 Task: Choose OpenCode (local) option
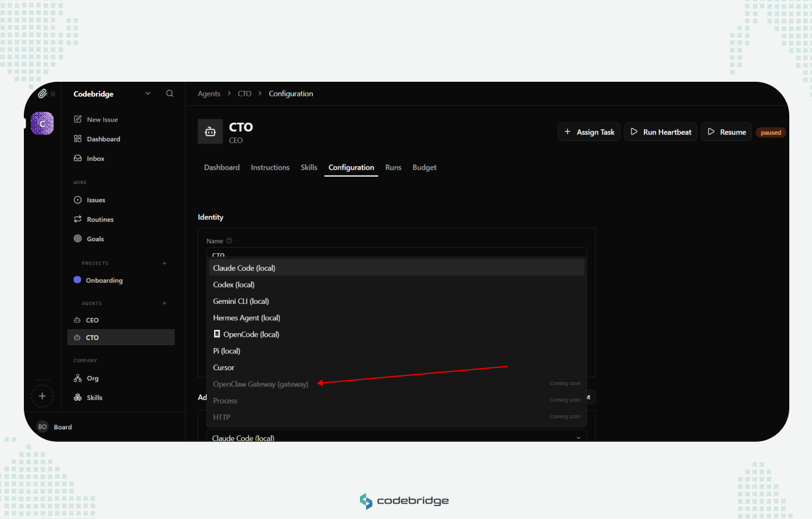pyautogui.click(x=396, y=334)
